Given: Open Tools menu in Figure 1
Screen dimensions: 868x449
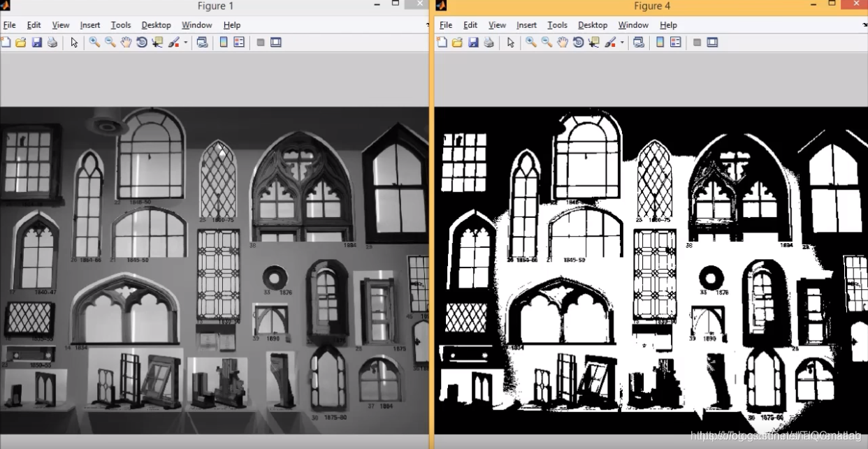Looking at the screenshot, I should pyautogui.click(x=121, y=25).
